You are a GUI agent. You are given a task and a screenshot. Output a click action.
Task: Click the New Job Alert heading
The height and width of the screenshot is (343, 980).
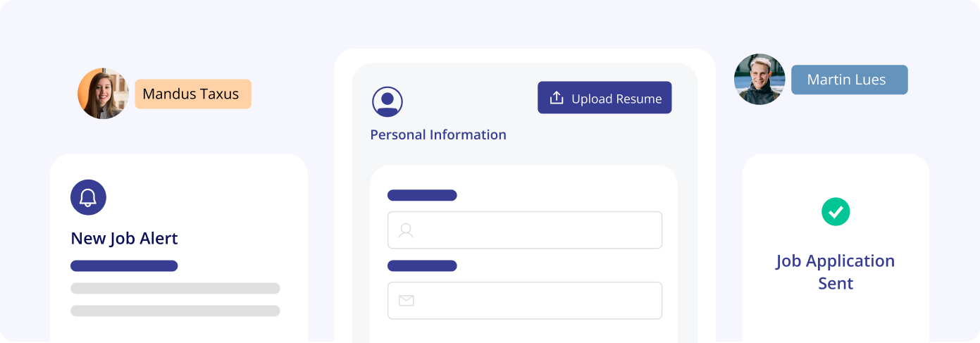pyautogui.click(x=124, y=239)
